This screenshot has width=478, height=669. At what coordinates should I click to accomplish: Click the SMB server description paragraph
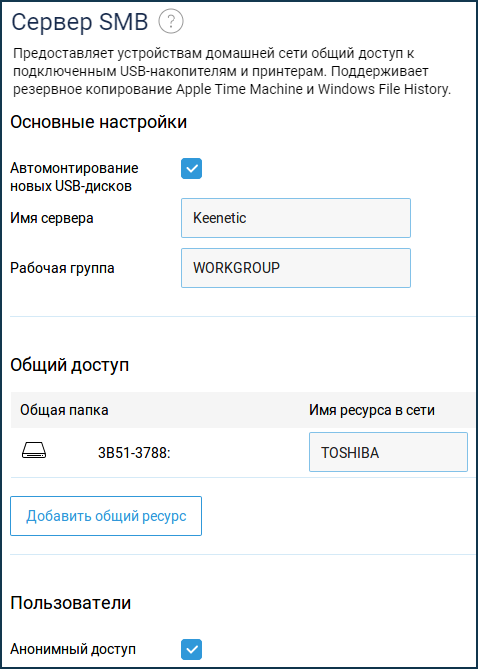point(232,73)
